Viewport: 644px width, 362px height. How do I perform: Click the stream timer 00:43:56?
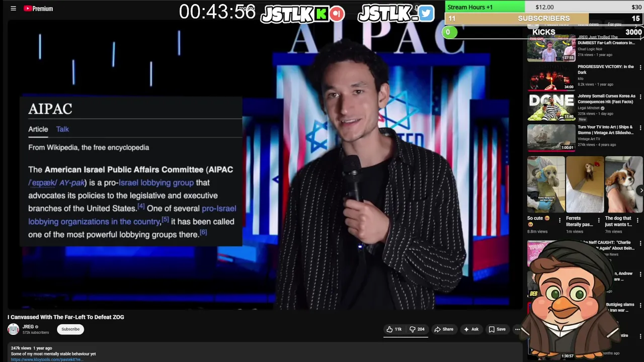tap(217, 12)
